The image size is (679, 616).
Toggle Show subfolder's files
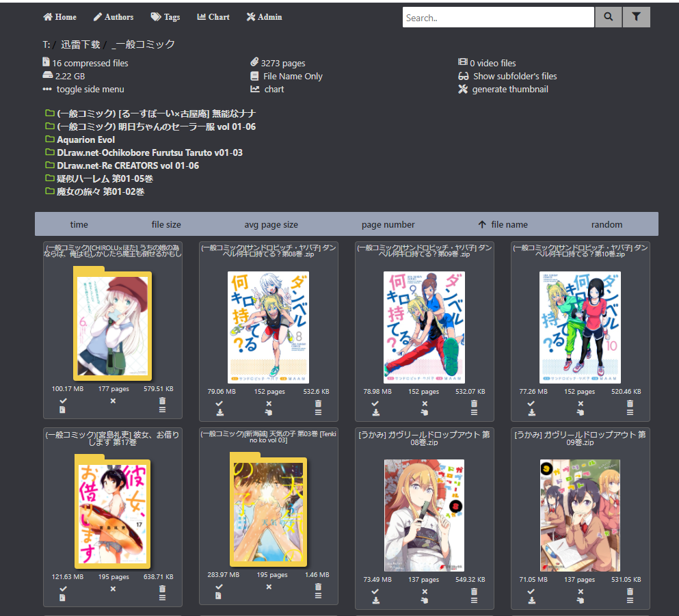[x=507, y=76]
